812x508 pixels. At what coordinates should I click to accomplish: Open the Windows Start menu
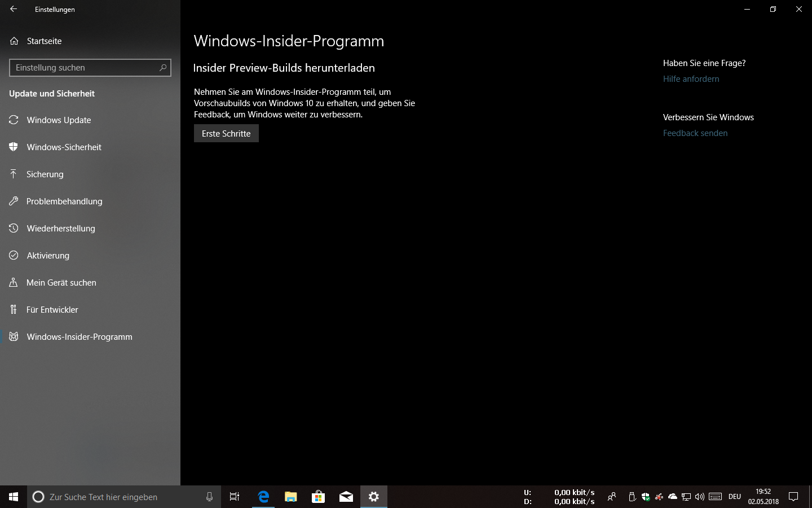click(14, 497)
